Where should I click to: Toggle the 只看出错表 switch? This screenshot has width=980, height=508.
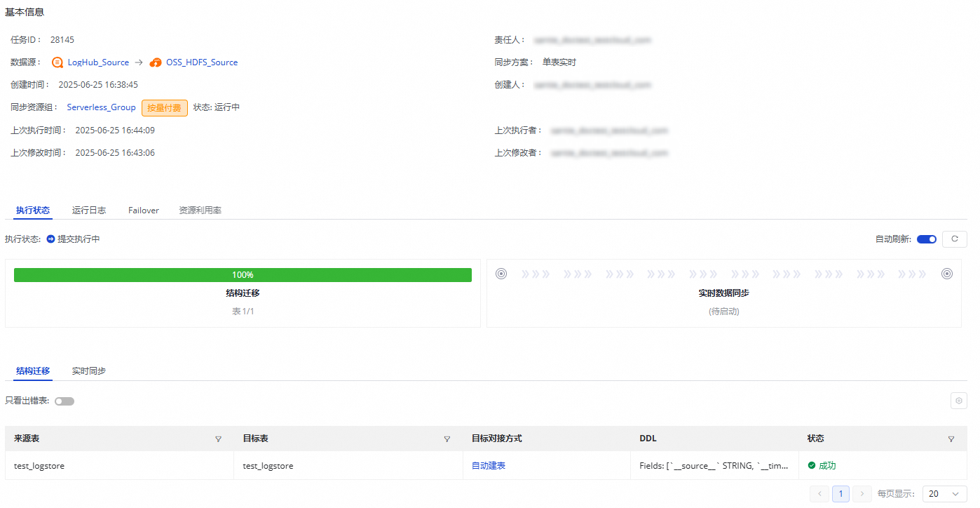tap(64, 401)
